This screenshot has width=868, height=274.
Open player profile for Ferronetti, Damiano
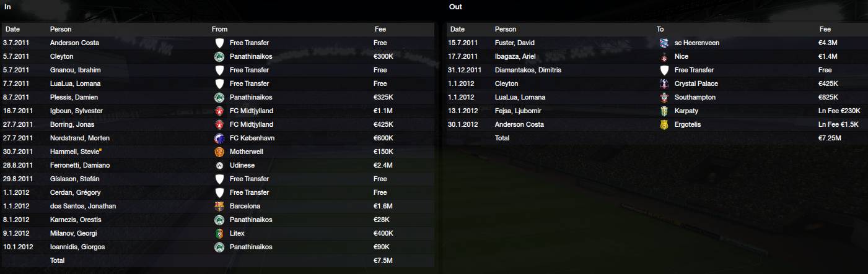[79, 165]
